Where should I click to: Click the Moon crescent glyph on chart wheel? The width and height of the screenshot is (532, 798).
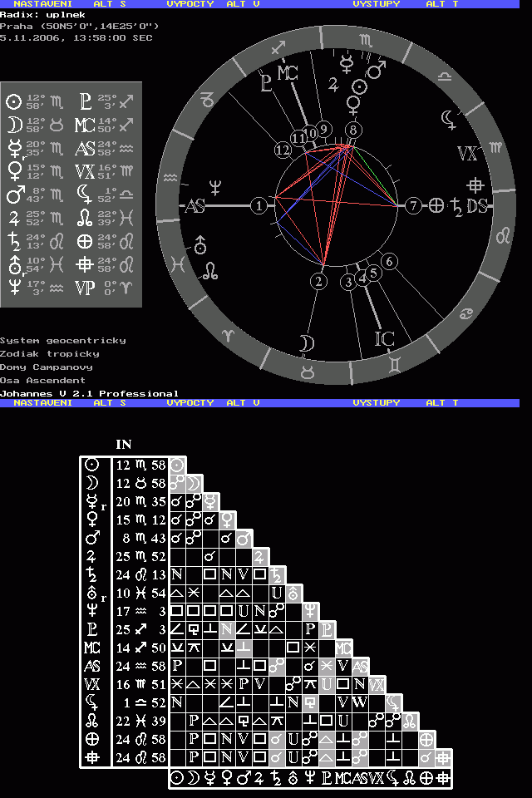point(307,342)
